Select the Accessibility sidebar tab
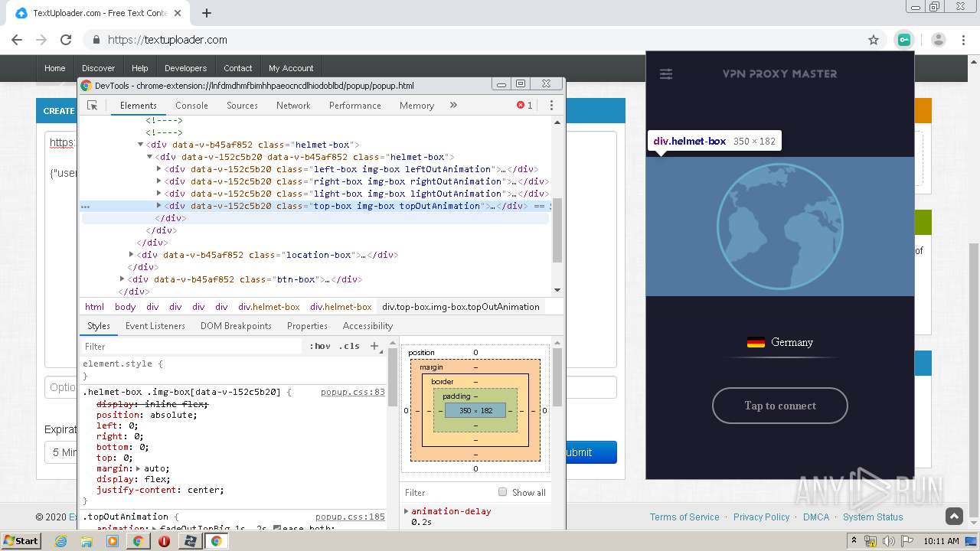The image size is (980, 551). [x=367, y=326]
